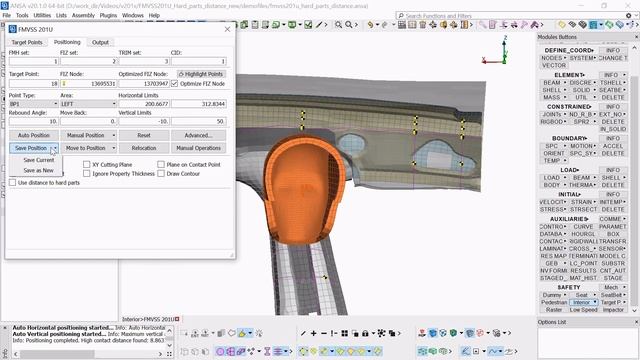640x360 pixels.
Task: Enable Use distance to hard parts checkbox
Action: click(x=13, y=182)
